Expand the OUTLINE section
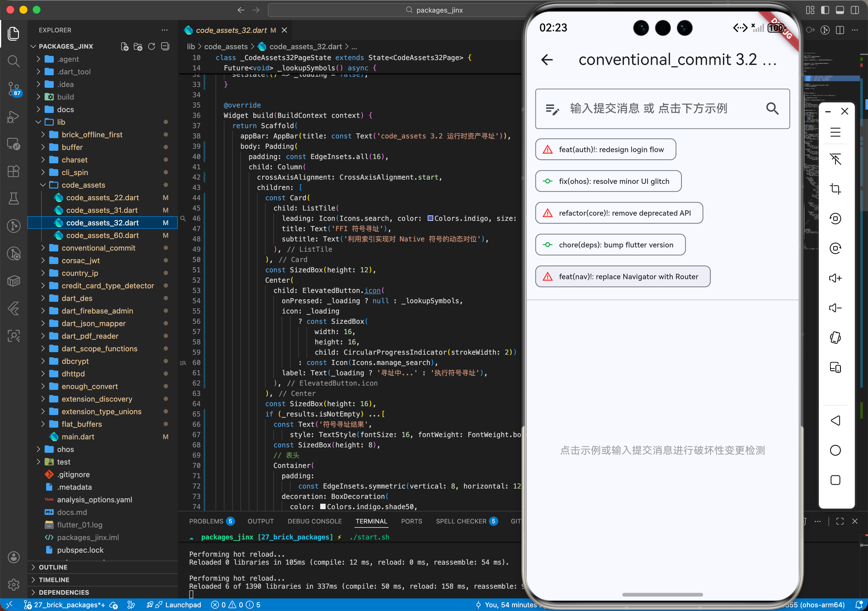868x611 pixels. pos(53,567)
